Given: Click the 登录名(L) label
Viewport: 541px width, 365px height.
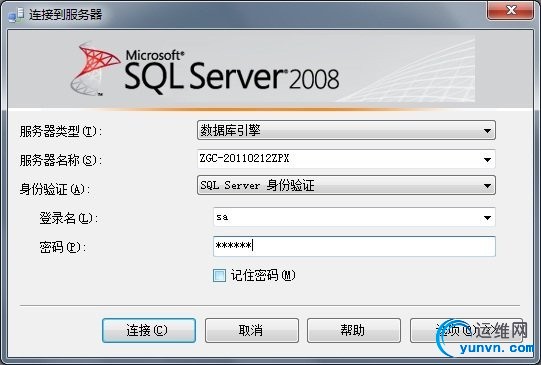Looking at the screenshot, I should pyautogui.click(x=69, y=218).
